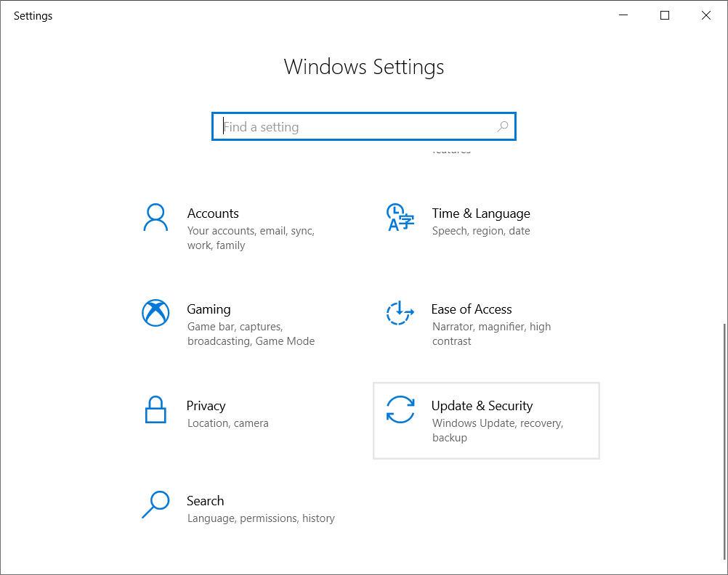Select the Search magnifying glass category icon
The height and width of the screenshot is (575, 728).
[155, 505]
